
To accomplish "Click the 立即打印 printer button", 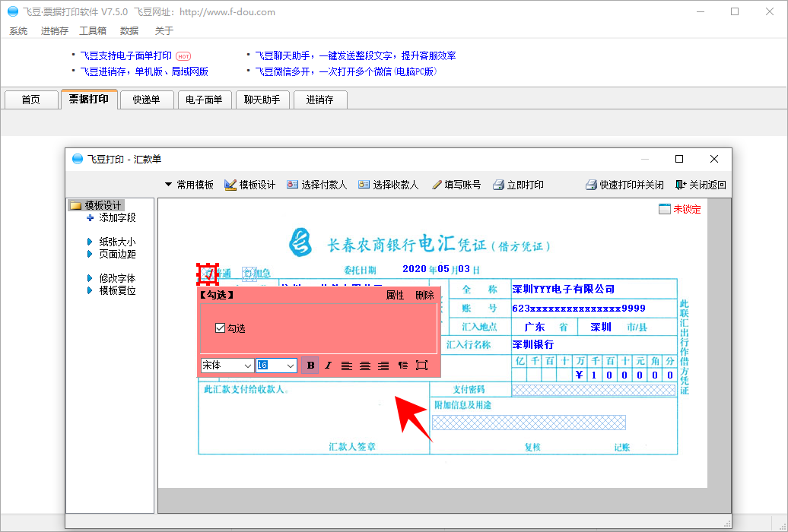I will (x=518, y=185).
